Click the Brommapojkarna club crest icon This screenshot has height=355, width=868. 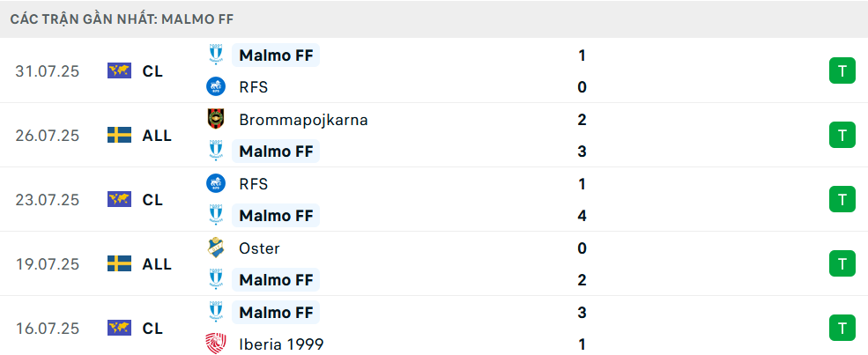point(216,119)
